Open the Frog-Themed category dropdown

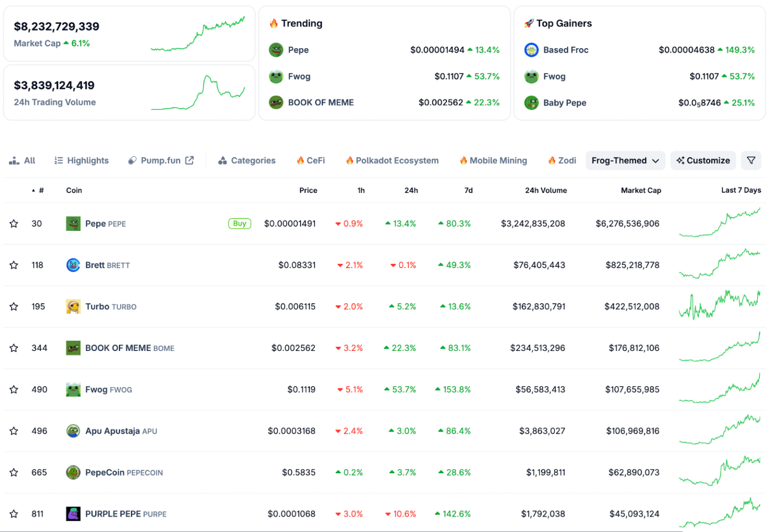point(625,161)
